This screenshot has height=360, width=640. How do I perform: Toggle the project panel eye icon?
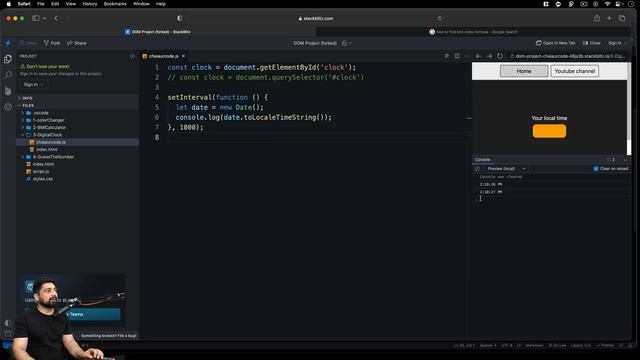pos(132,56)
